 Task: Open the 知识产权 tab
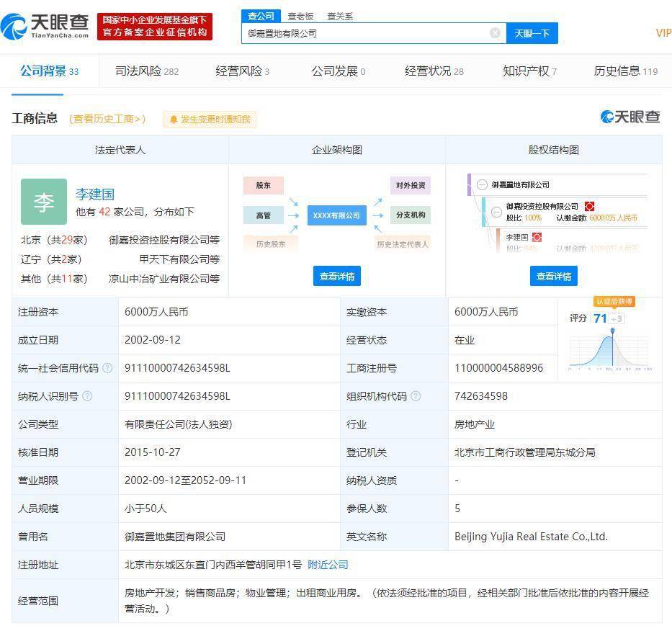[x=529, y=71]
